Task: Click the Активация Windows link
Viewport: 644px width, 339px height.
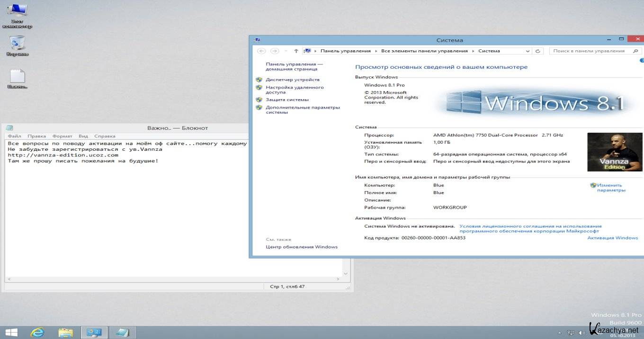Action: 612,238
